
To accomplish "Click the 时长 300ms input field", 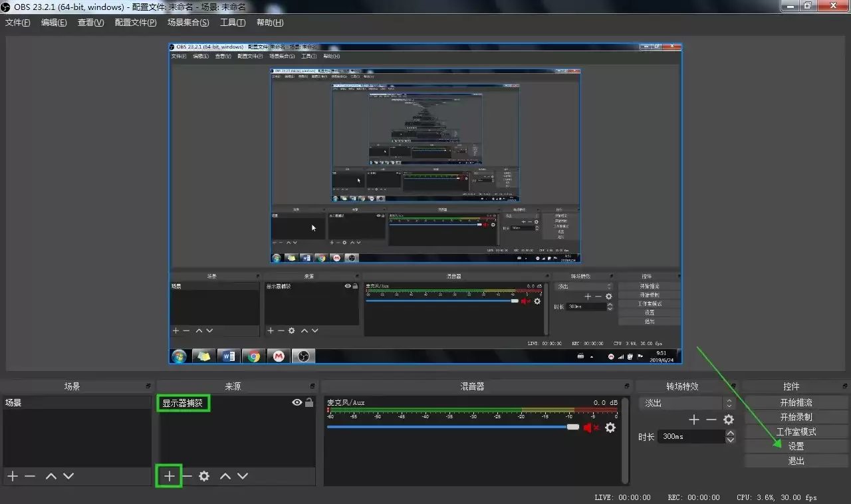I will [693, 437].
